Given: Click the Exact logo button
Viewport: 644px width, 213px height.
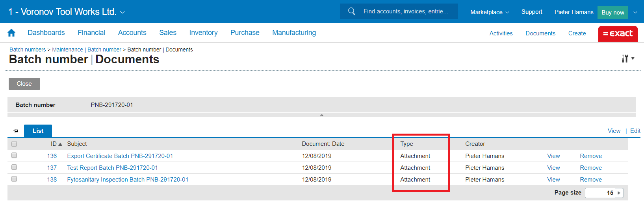Looking at the screenshot, I should (x=618, y=34).
